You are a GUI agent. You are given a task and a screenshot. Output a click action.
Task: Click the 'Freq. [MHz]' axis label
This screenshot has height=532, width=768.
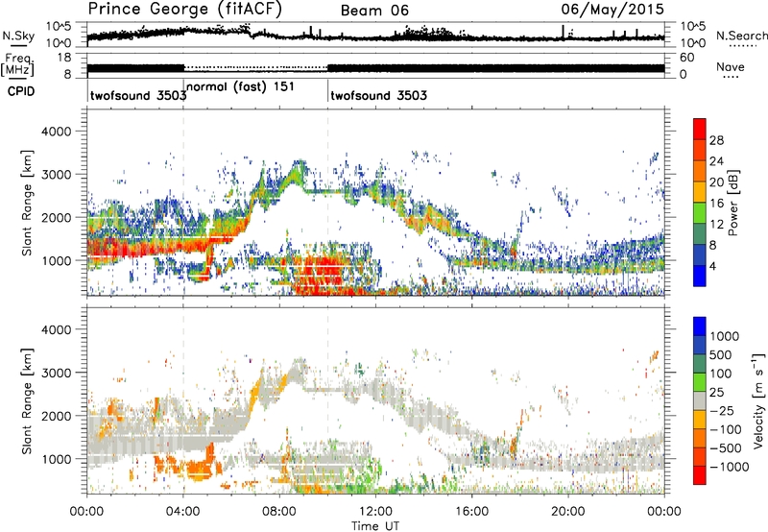click(18, 64)
